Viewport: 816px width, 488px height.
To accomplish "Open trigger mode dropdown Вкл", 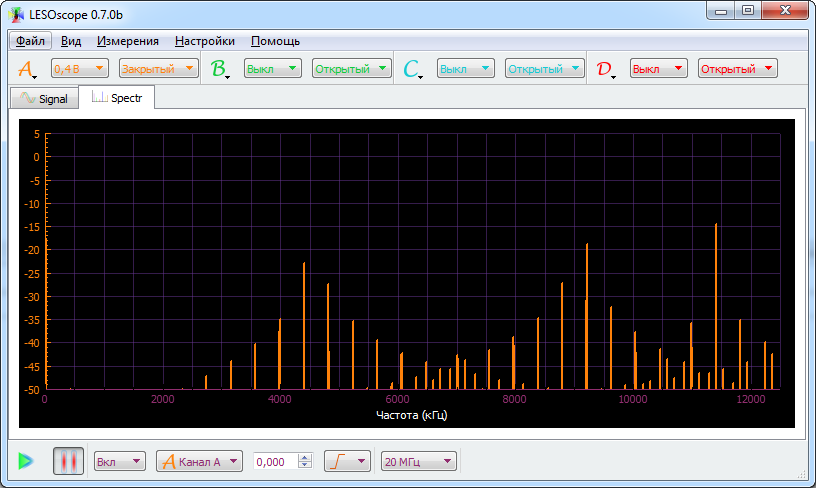I will click(x=120, y=461).
